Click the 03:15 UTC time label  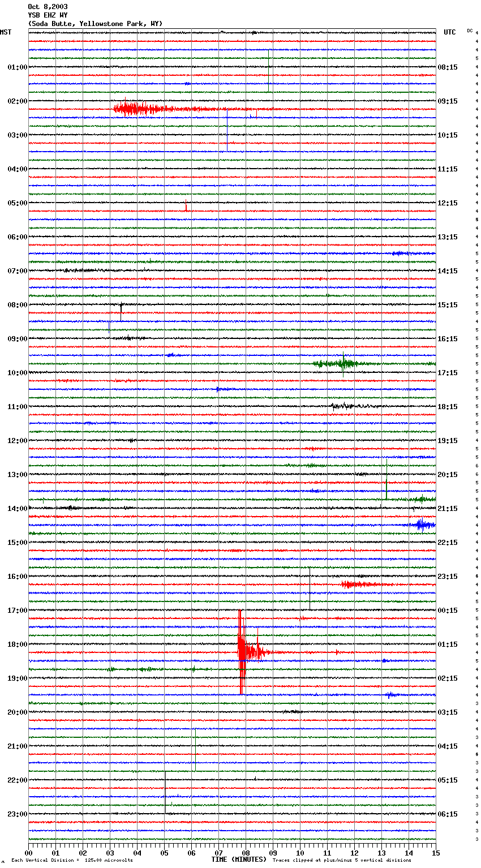448,712
